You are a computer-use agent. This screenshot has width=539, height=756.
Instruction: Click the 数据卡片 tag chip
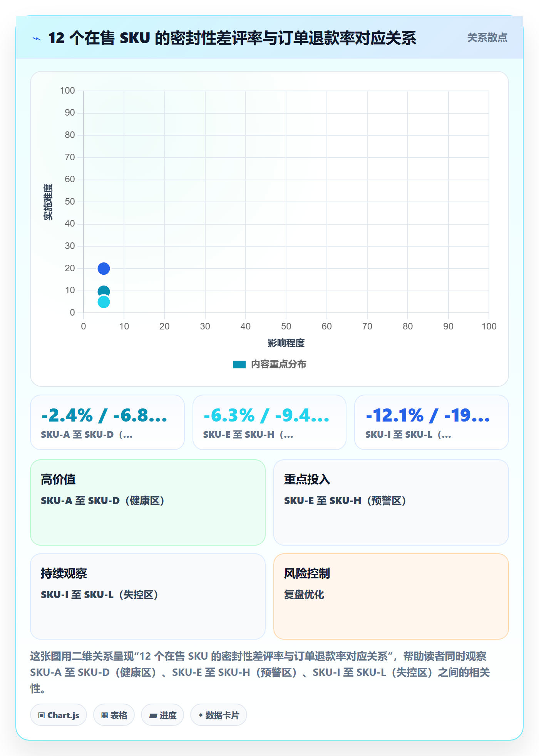219,715
